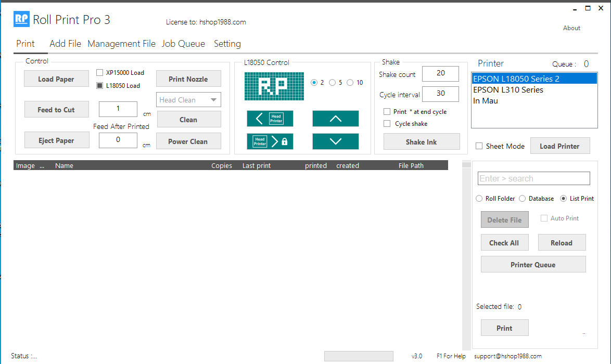Click the head printer right lock button
The height and width of the screenshot is (364, 611).
click(270, 141)
